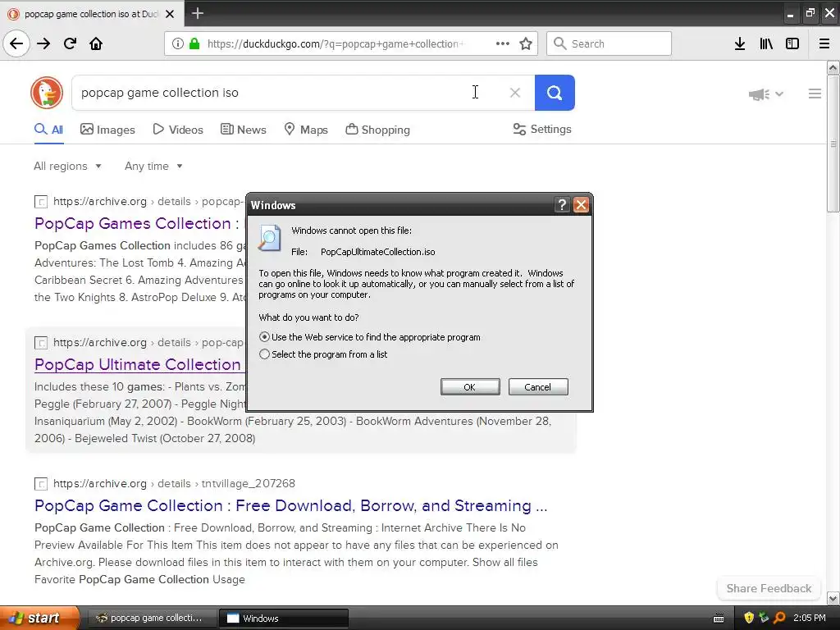Open a new browser tab with plus
The width and height of the screenshot is (840, 630).
197,13
